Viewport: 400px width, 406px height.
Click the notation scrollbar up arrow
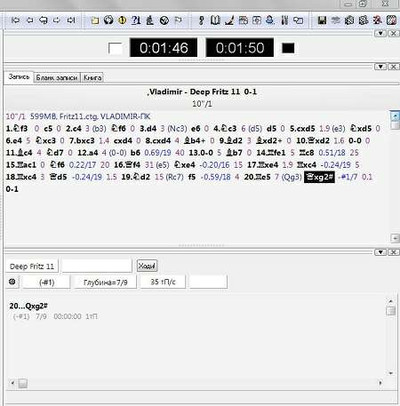pyautogui.click(x=395, y=116)
